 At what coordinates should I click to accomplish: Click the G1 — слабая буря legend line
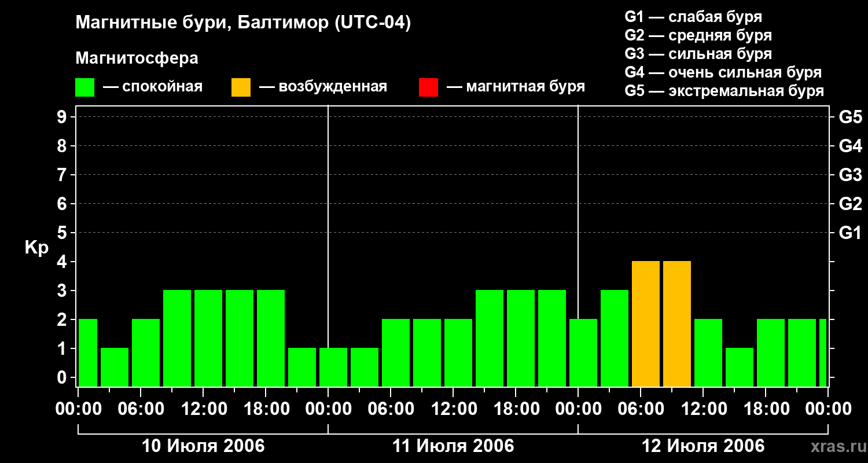(693, 17)
